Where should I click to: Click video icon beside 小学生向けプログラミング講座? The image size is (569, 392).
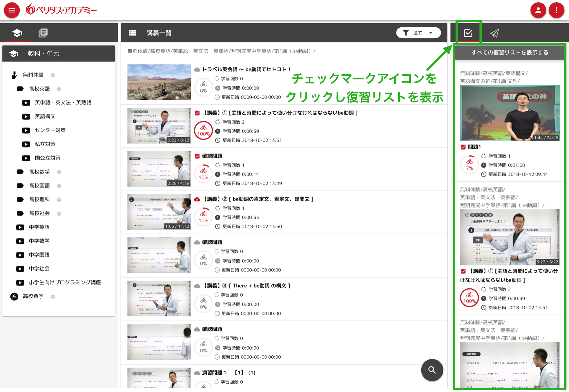20,283
